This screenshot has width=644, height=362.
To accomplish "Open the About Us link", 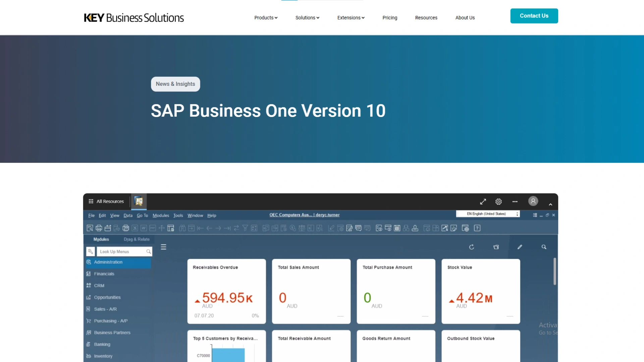I will click(x=465, y=18).
